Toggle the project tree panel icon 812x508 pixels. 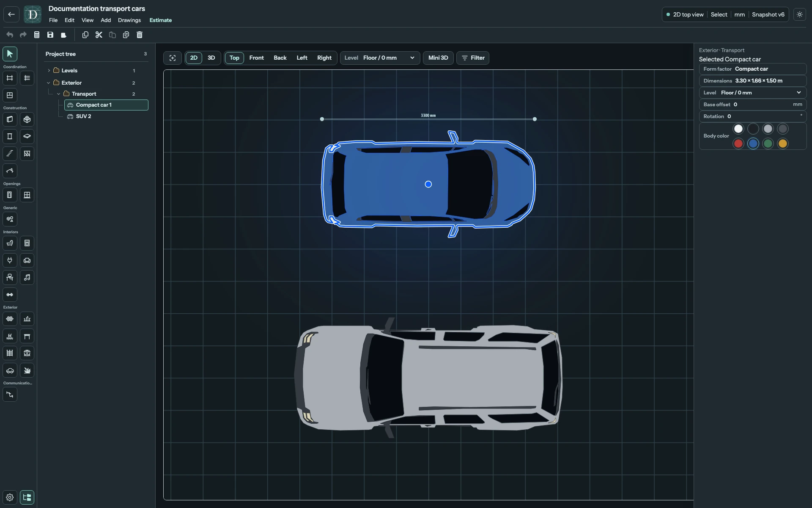click(27, 497)
